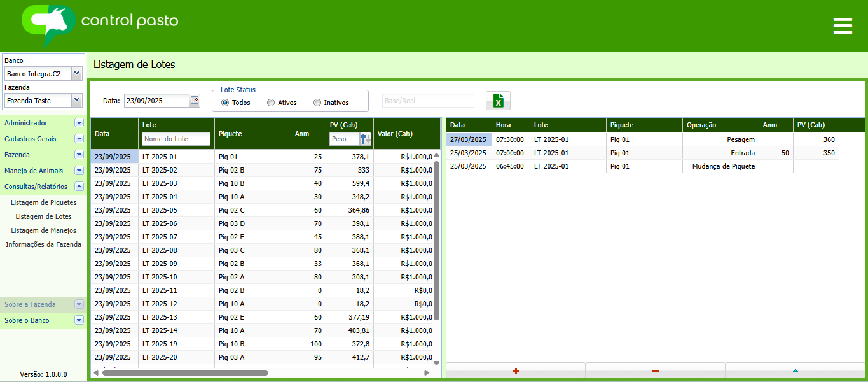Viewport: 868px width, 382px height.
Task: Expand the Fazenda menu section arrow
Action: coord(79,155)
